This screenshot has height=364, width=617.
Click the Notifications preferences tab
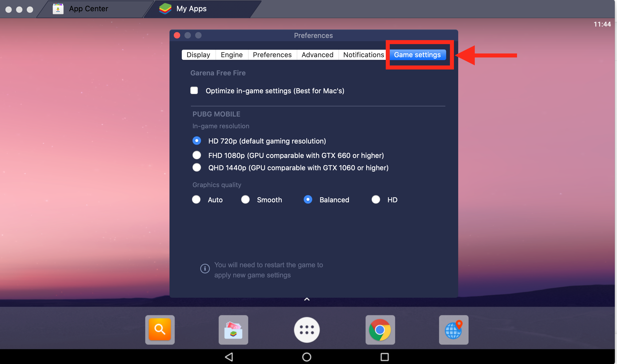point(364,55)
